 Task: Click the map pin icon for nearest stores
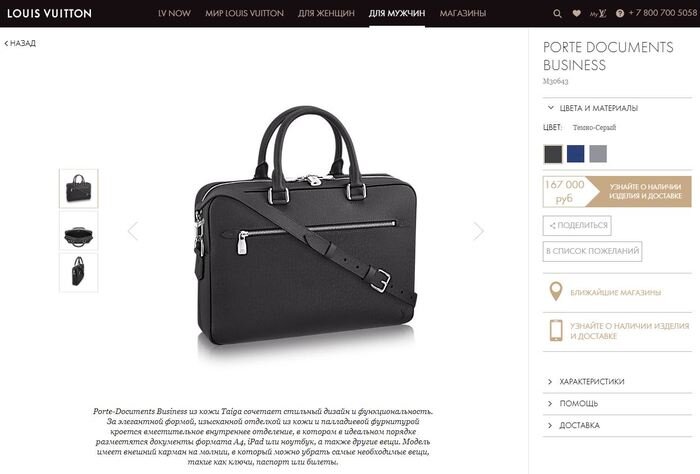coord(555,292)
